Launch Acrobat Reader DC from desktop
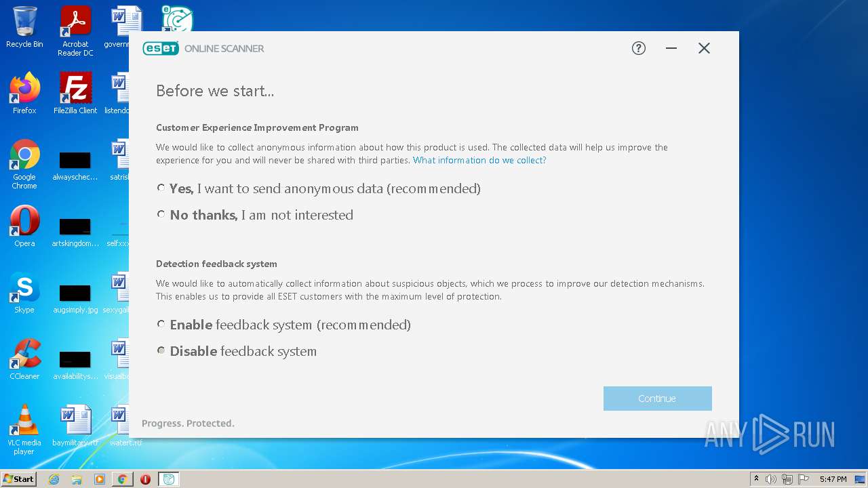The image size is (868, 488). click(x=75, y=30)
